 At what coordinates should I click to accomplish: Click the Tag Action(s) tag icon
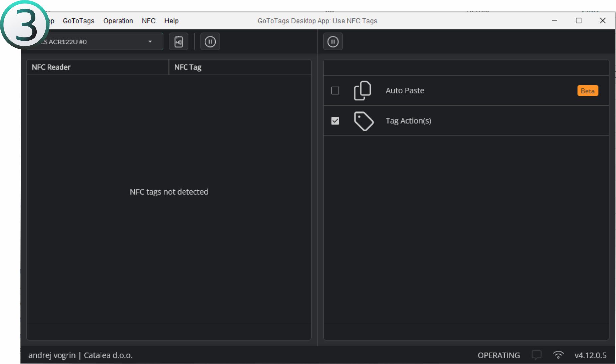[363, 121]
